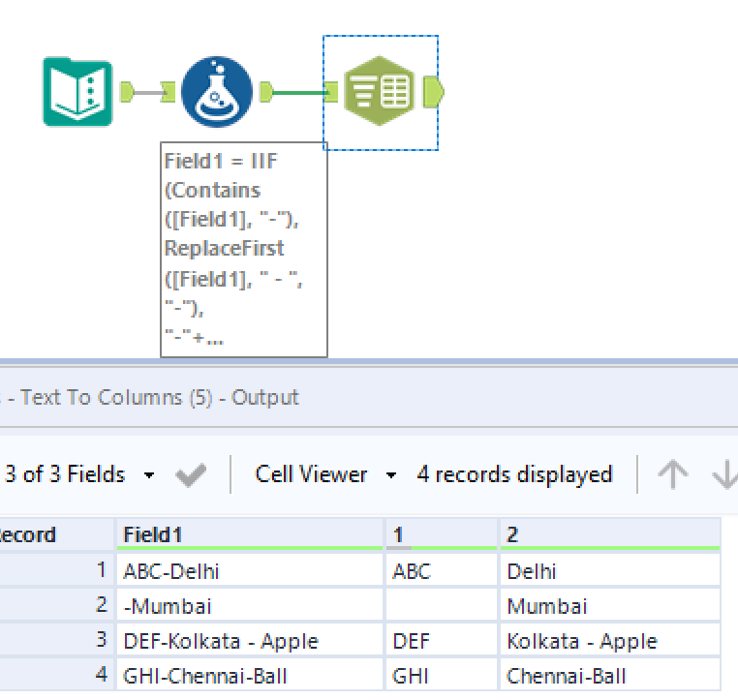Select the Kolkata - Apple cell

609,641
